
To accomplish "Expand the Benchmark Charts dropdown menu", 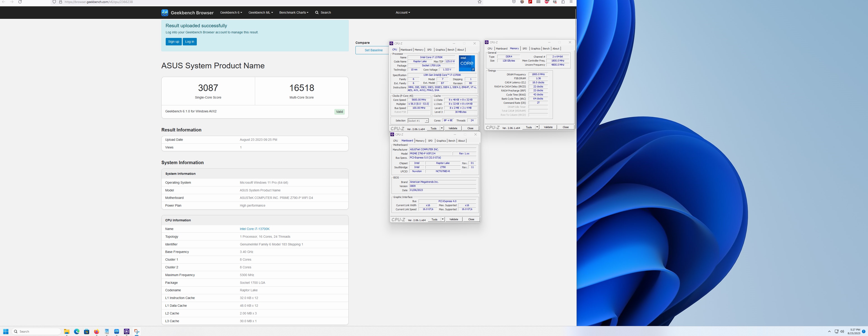I will tap(294, 12).
